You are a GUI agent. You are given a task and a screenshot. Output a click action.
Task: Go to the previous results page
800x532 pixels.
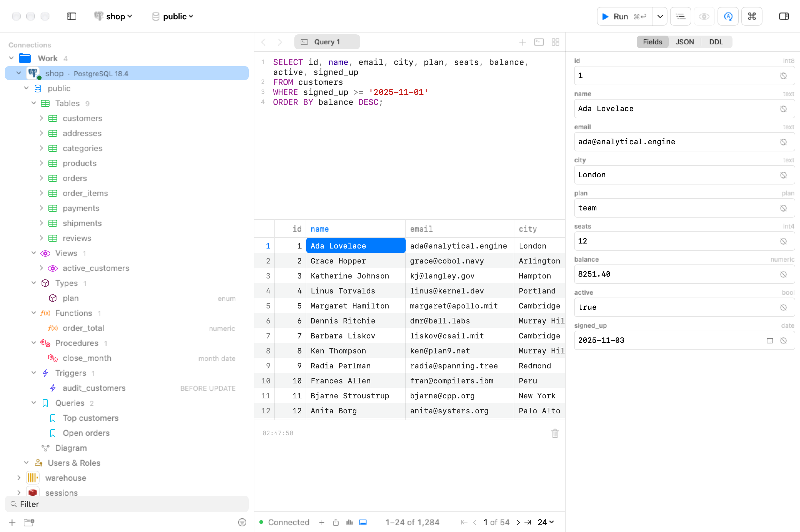pos(475,522)
